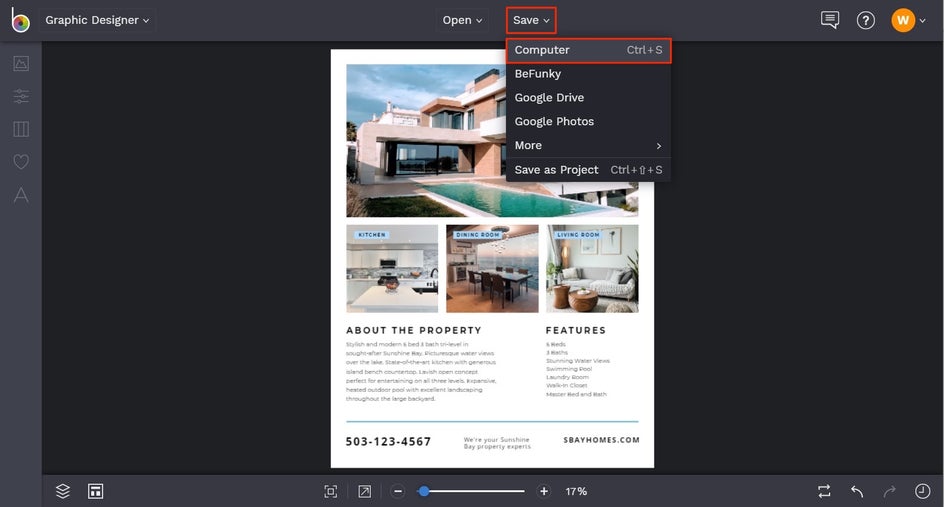Open the Graphic Designer mode dropdown
This screenshot has width=944, height=507.
click(x=97, y=20)
